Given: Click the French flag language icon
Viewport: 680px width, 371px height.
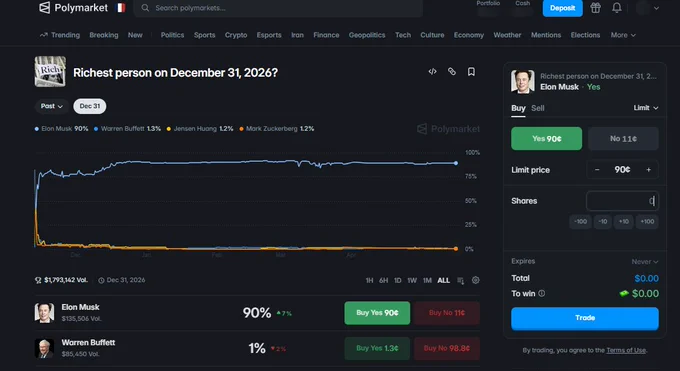Looking at the screenshot, I should pos(120,8).
